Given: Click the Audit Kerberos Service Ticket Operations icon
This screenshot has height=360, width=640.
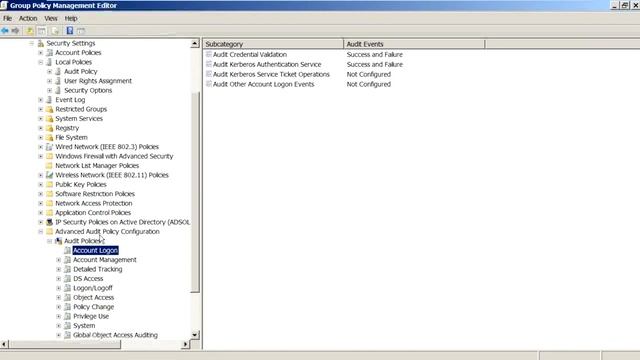Looking at the screenshot, I should 209,74.
